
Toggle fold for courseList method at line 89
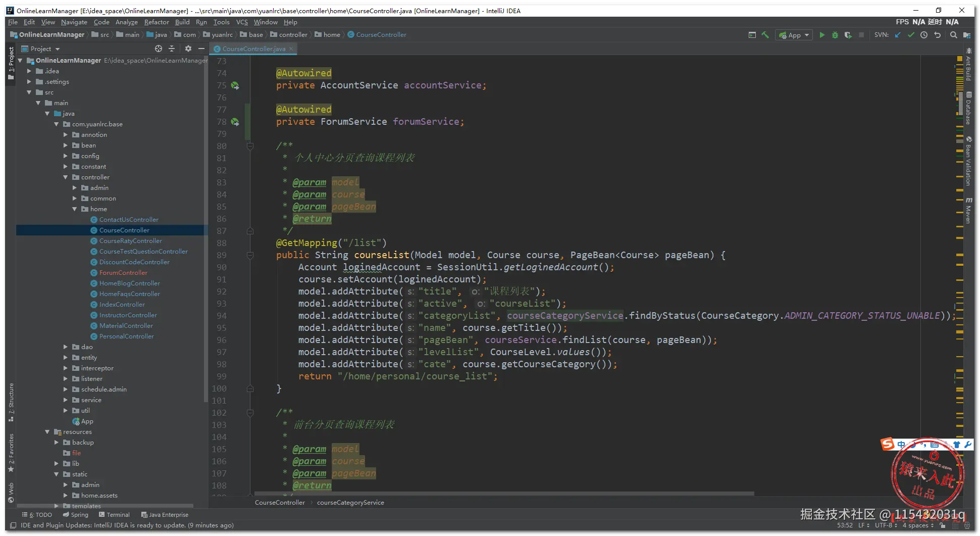pos(250,255)
